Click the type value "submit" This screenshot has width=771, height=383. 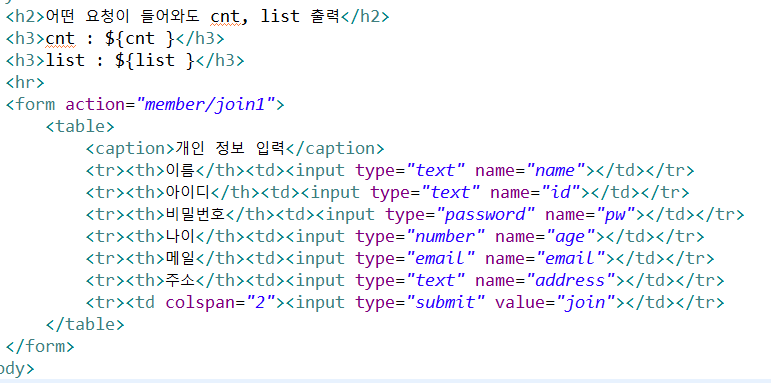point(445,302)
